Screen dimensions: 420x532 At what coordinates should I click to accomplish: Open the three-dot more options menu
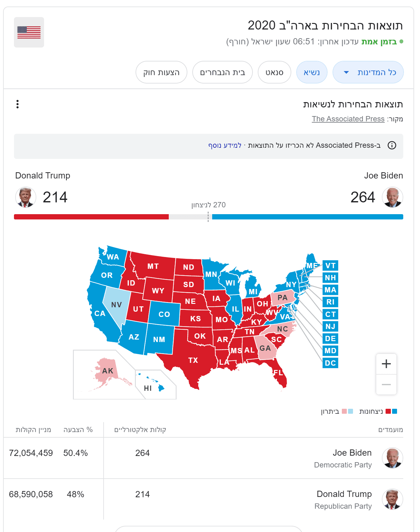click(18, 104)
